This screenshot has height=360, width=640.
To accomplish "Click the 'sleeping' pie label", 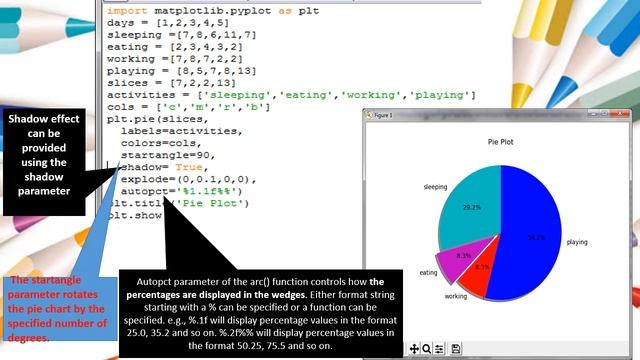I will point(435,187).
